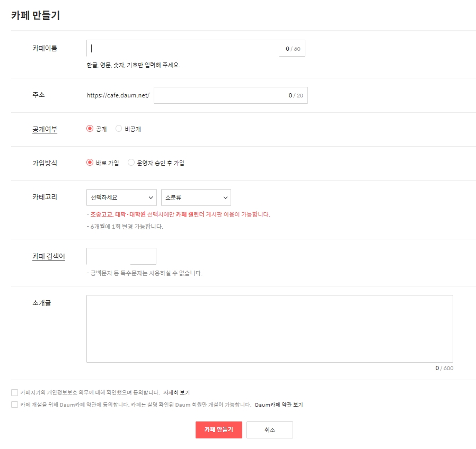The width and height of the screenshot is (476, 449).
Task: Click the underlined 공개여부 label
Action: click(x=45, y=129)
